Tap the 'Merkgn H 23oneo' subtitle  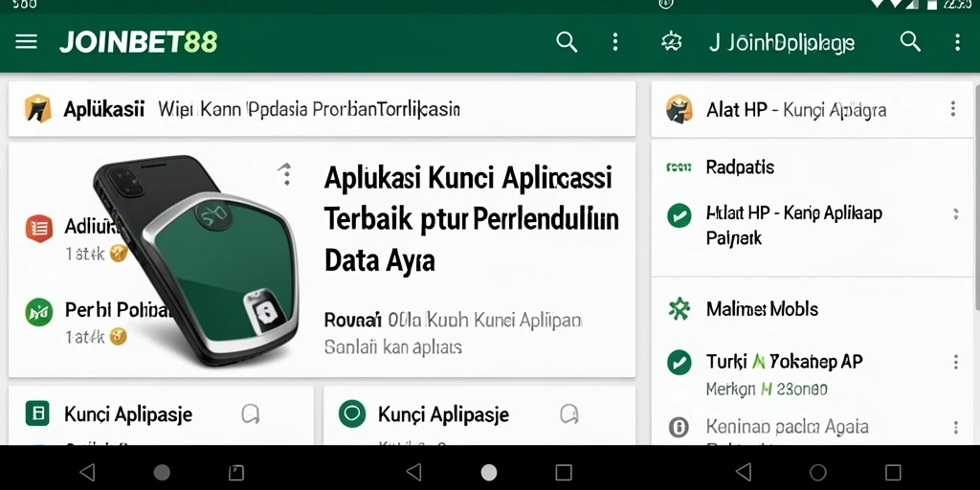(x=767, y=390)
